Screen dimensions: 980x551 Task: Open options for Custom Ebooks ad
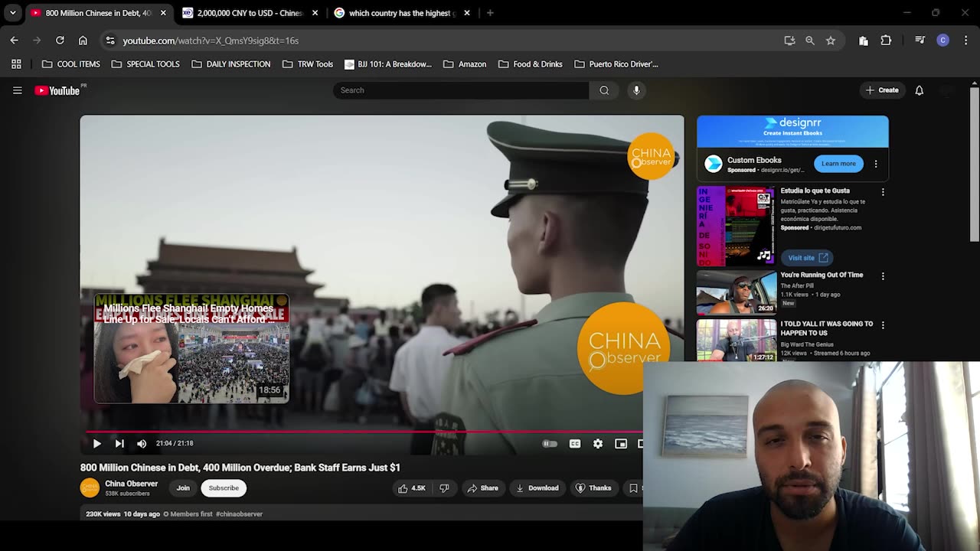(876, 164)
